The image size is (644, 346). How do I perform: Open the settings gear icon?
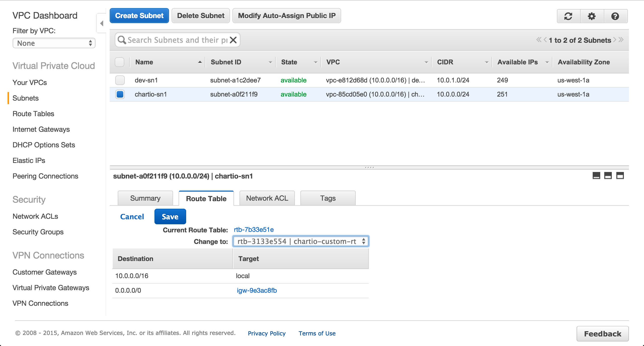tap(592, 16)
